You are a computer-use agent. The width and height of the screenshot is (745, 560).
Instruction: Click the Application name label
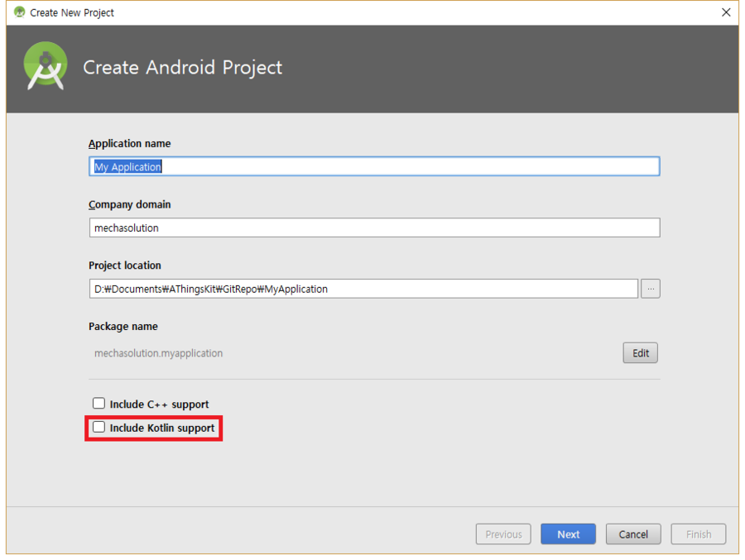point(129,143)
